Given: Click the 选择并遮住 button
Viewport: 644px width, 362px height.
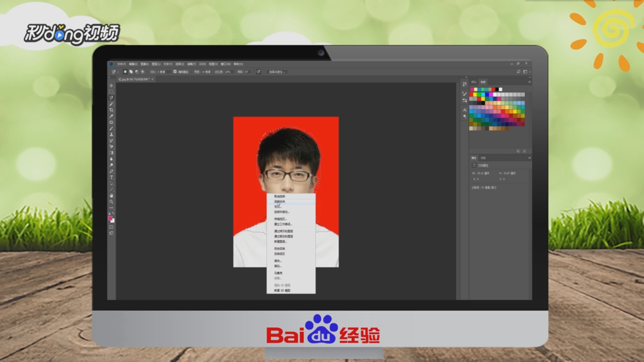Looking at the screenshot, I should coord(277,72).
